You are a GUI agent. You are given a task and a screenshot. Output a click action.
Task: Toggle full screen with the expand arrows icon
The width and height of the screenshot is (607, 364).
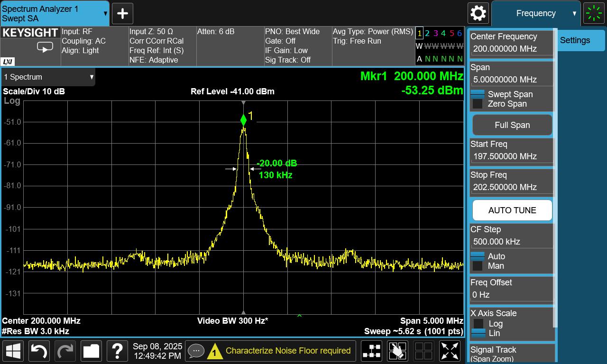[x=450, y=351]
